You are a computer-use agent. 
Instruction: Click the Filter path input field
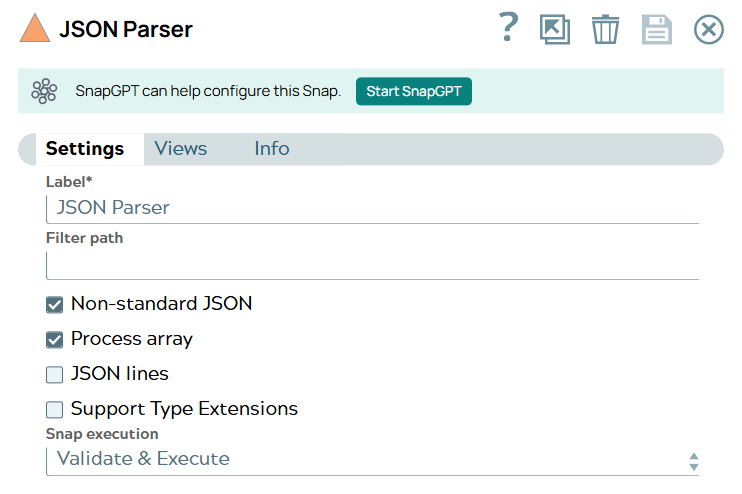pyautogui.click(x=372, y=265)
